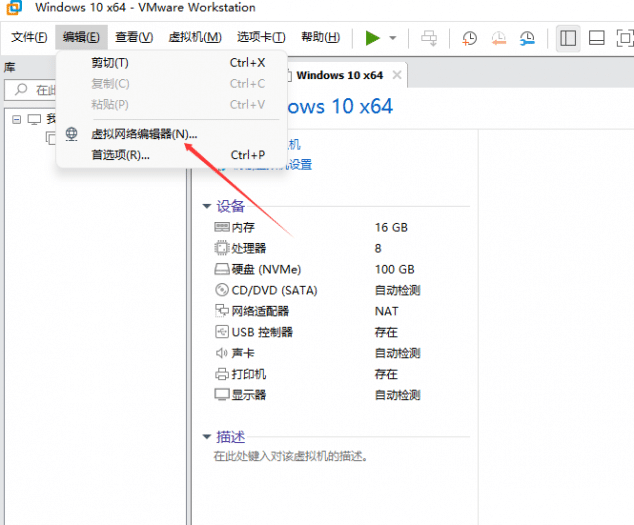The height and width of the screenshot is (525, 634).
Task: Open the power options dropdown arrow
Action: pos(393,38)
